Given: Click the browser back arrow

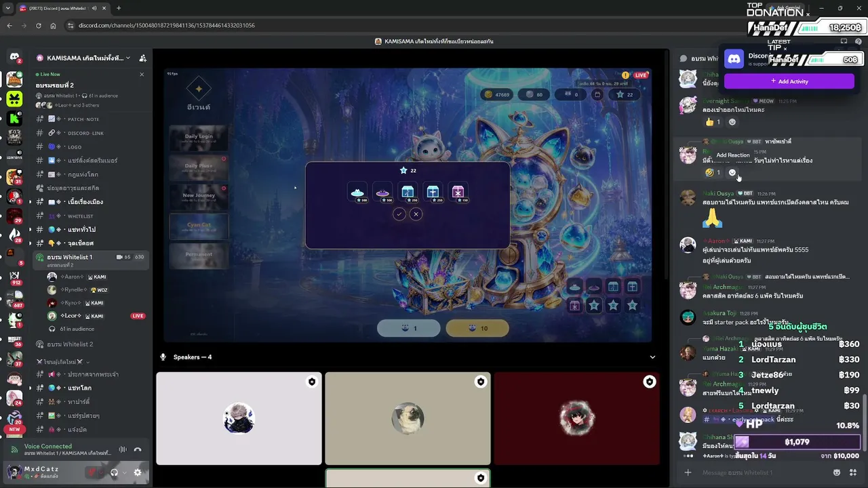Looking at the screenshot, I should pyautogui.click(x=9, y=26).
